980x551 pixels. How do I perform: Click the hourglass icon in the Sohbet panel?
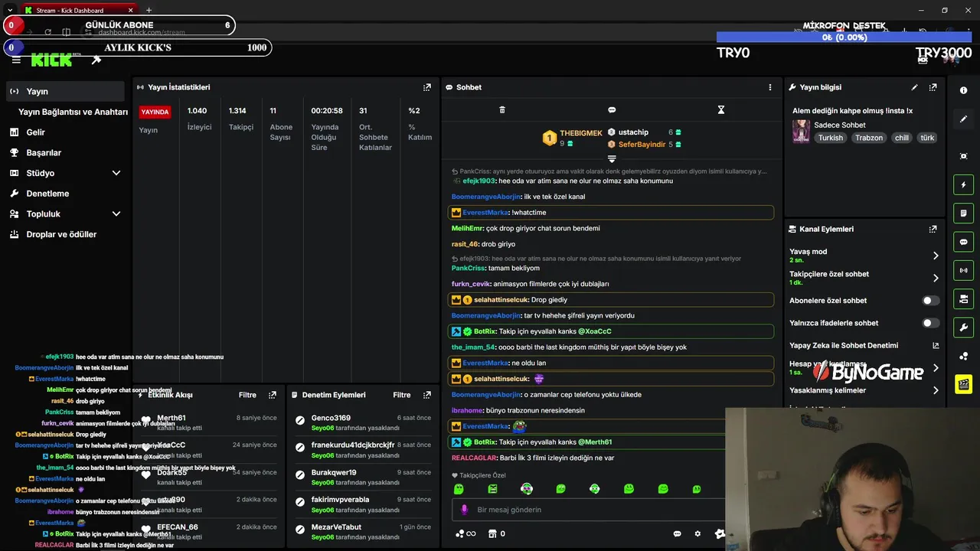[720, 110]
